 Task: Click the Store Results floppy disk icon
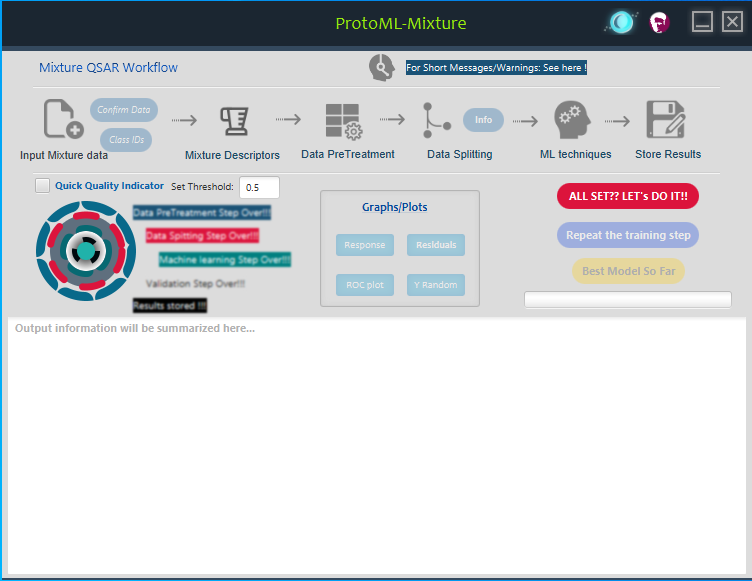pos(665,120)
